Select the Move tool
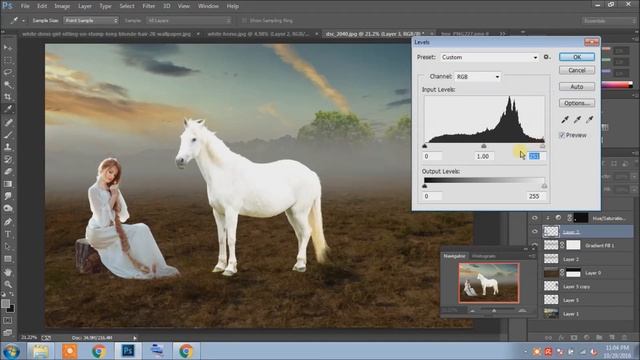This screenshot has height=360, width=640. (x=8, y=48)
